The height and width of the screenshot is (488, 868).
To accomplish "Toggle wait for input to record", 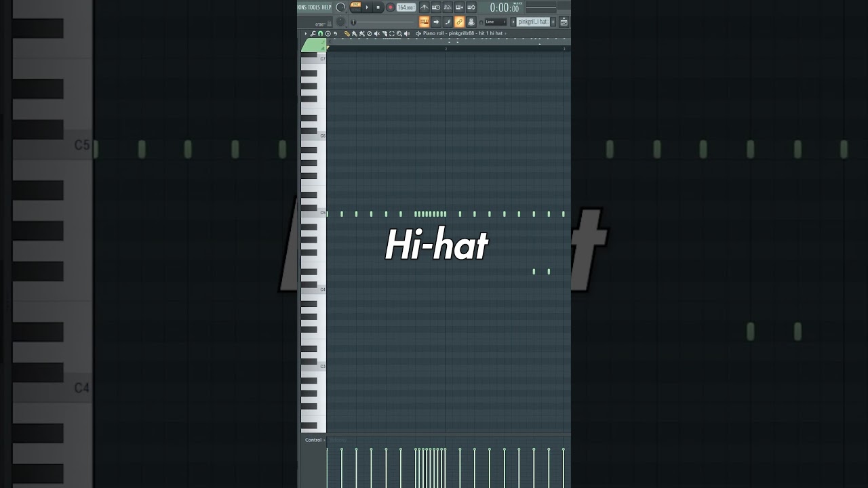I will (436, 7).
